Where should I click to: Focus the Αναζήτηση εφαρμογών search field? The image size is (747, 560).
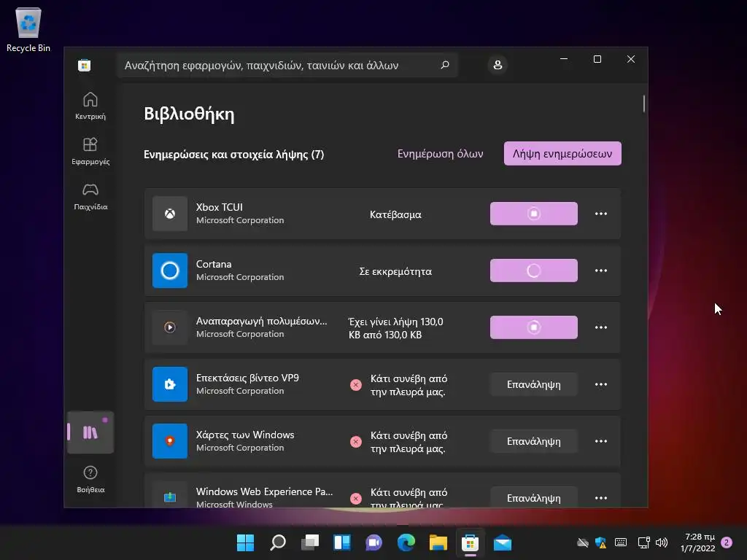(287, 65)
